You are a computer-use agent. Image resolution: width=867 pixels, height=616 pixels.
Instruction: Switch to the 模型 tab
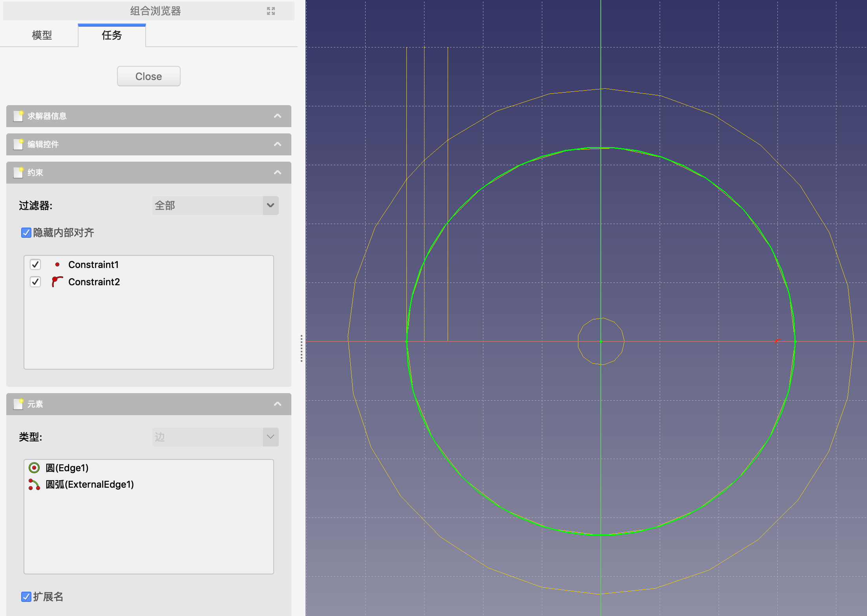pos(42,35)
